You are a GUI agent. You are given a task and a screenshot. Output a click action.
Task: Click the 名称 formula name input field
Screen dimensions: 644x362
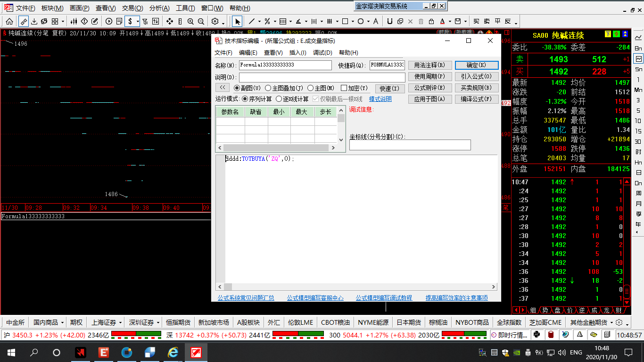point(285,65)
